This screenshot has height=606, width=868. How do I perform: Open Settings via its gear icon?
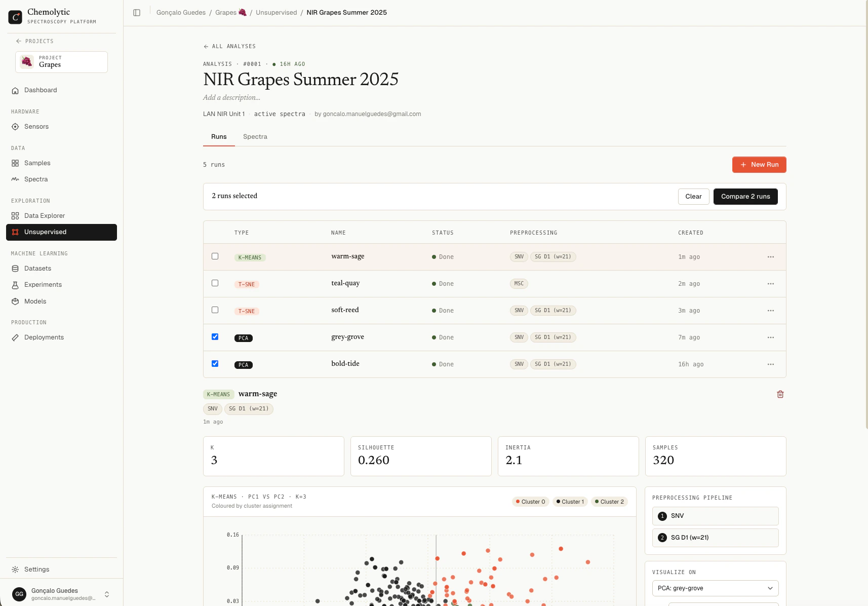pyautogui.click(x=15, y=570)
